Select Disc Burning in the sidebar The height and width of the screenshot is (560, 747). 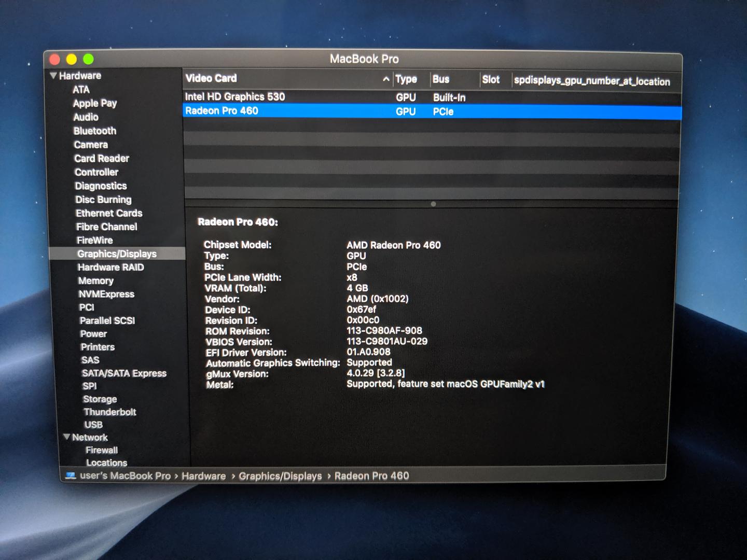[103, 200]
